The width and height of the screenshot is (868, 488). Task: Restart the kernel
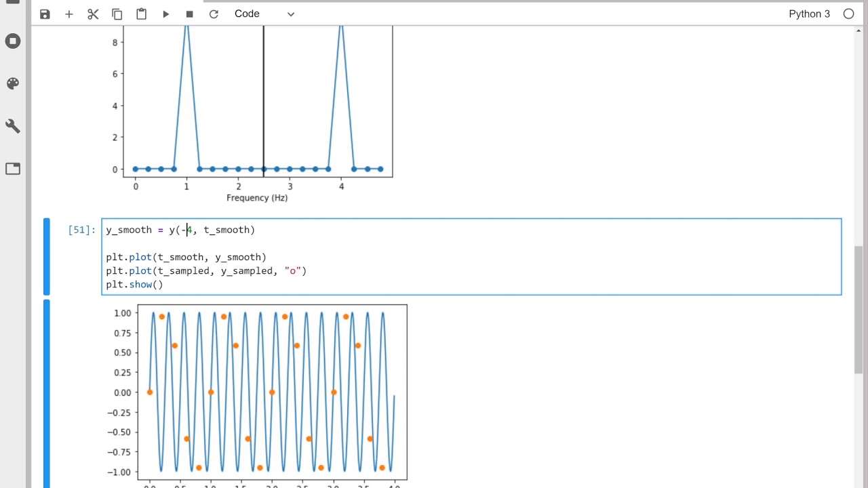(x=214, y=14)
